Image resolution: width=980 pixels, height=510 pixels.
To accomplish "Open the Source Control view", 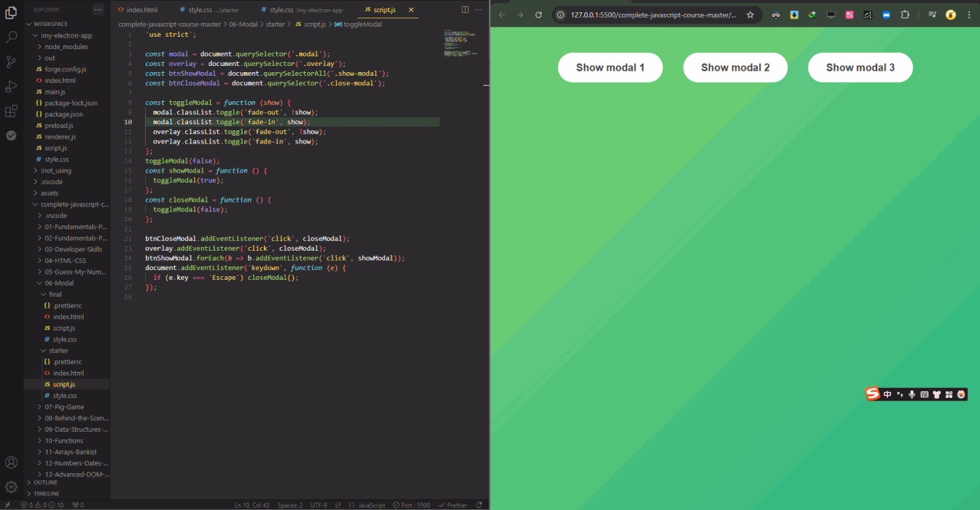I will coord(12,61).
